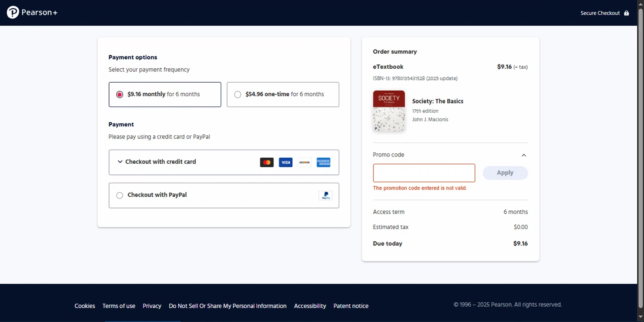Click the Visa card icon
644x322 pixels.
click(x=286, y=163)
